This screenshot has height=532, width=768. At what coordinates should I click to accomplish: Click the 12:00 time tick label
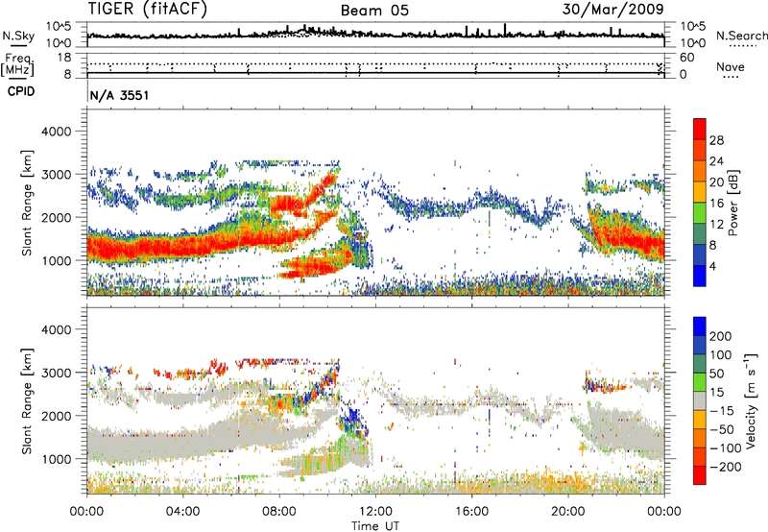[x=375, y=512]
